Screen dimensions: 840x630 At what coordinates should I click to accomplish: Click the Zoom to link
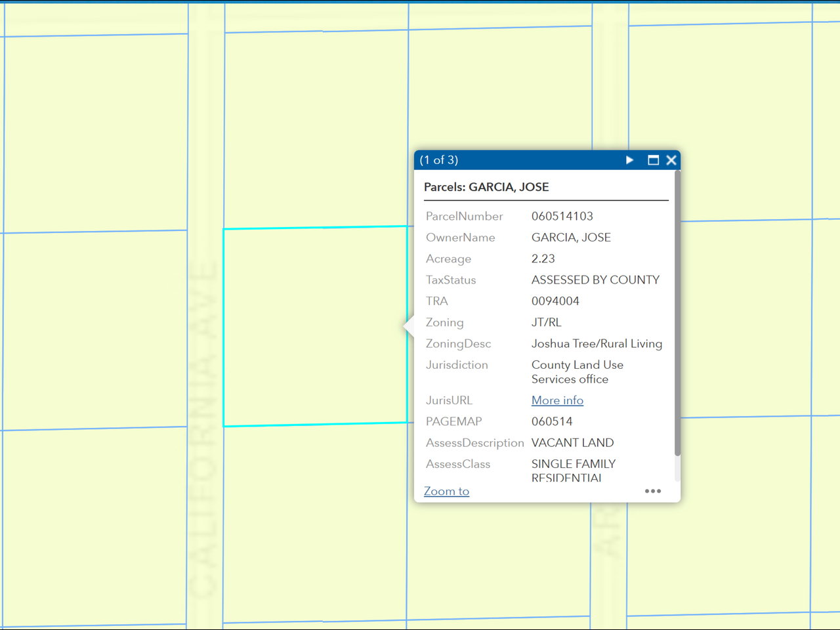pos(446,491)
